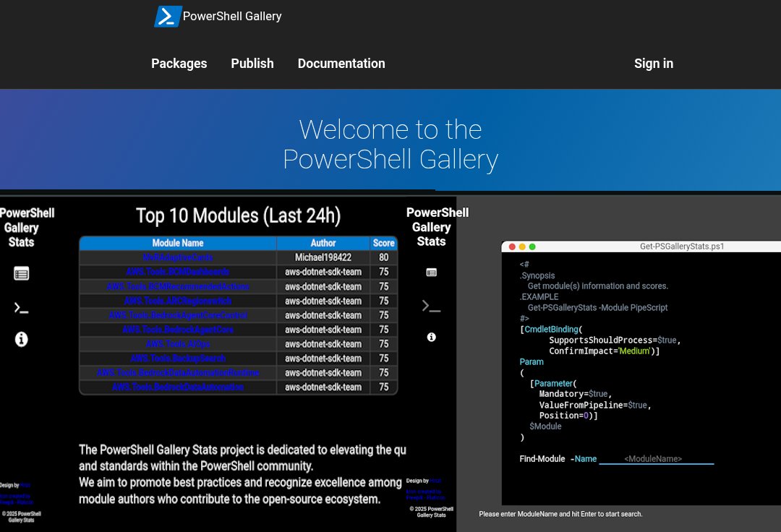Open the Documentation menu item
Viewport: 781px width, 532px height.
(341, 63)
